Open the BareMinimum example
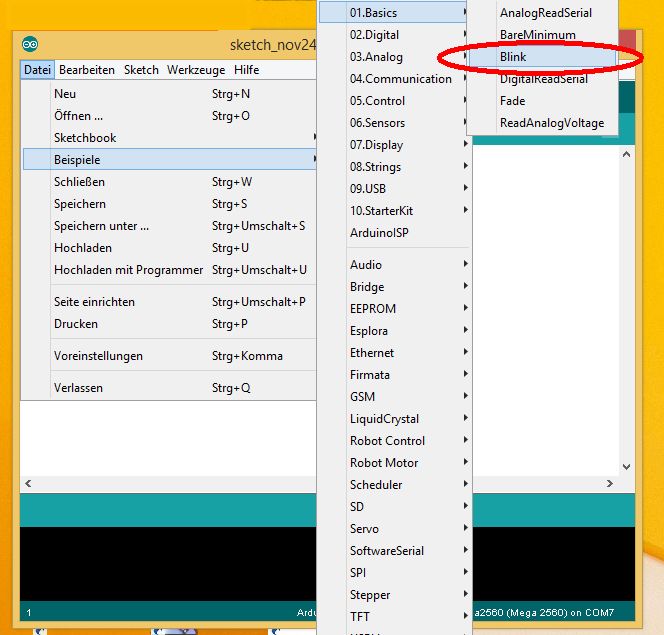Viewport: 664px width, 635px height. click(542, 35)
